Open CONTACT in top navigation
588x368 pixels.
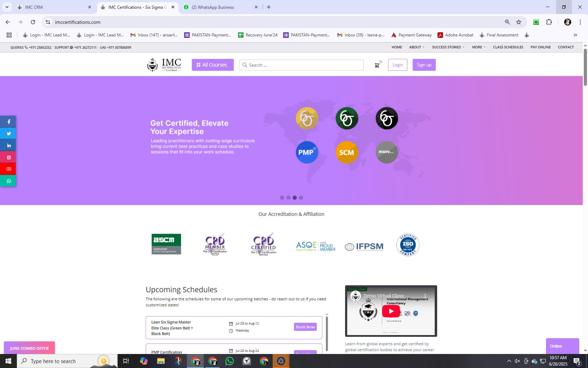click(x=566, y=47)
